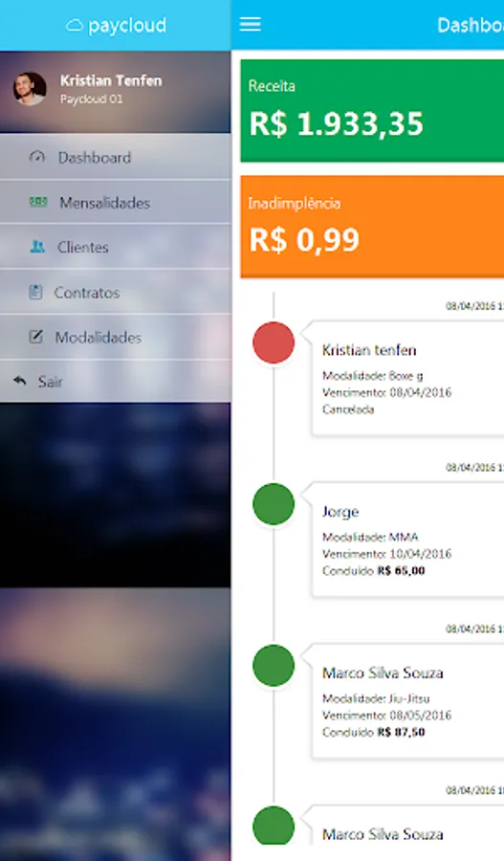Open Jorge MMA payment card
Screen dimensions: 504x861
pyautogui.click(x=408, y=540)
